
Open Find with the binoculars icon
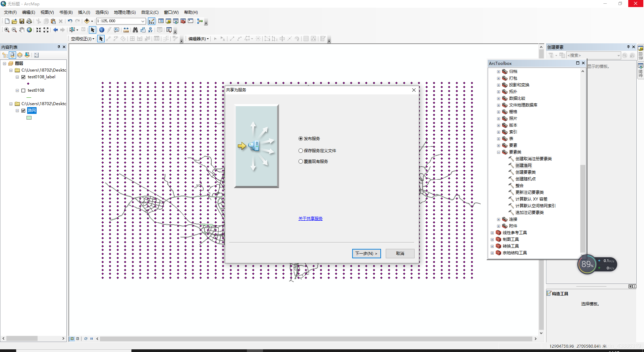pos(135,30)
